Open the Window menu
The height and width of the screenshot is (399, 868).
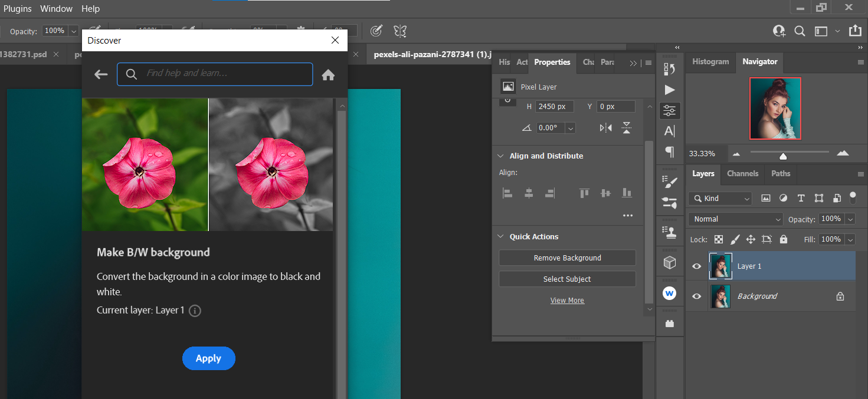click(56, 8)
